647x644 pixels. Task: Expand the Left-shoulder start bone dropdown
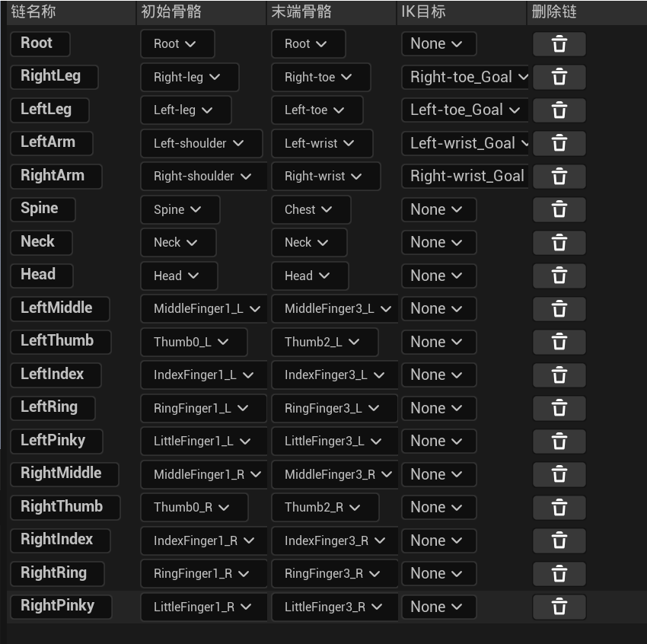[201, 143]
